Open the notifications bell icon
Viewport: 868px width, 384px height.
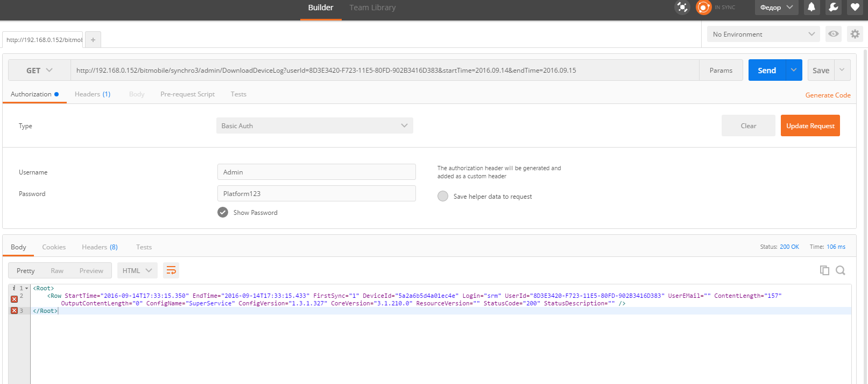(x=811, y=8)
